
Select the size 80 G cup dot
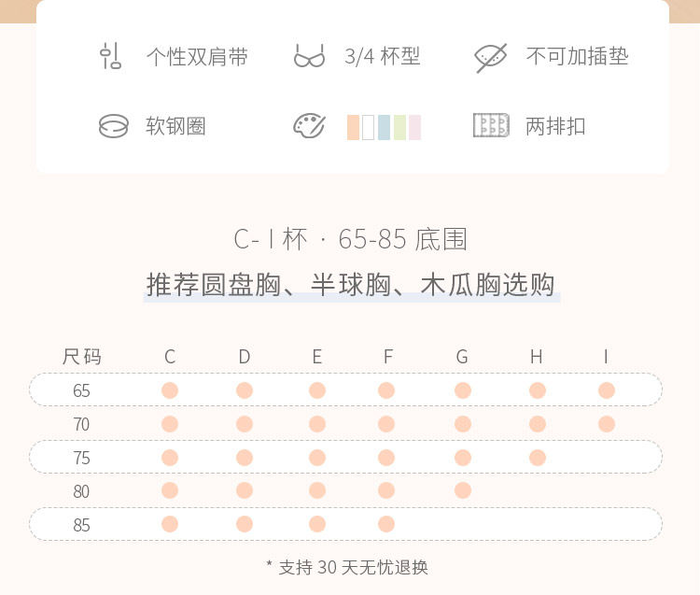click(463, 490)
